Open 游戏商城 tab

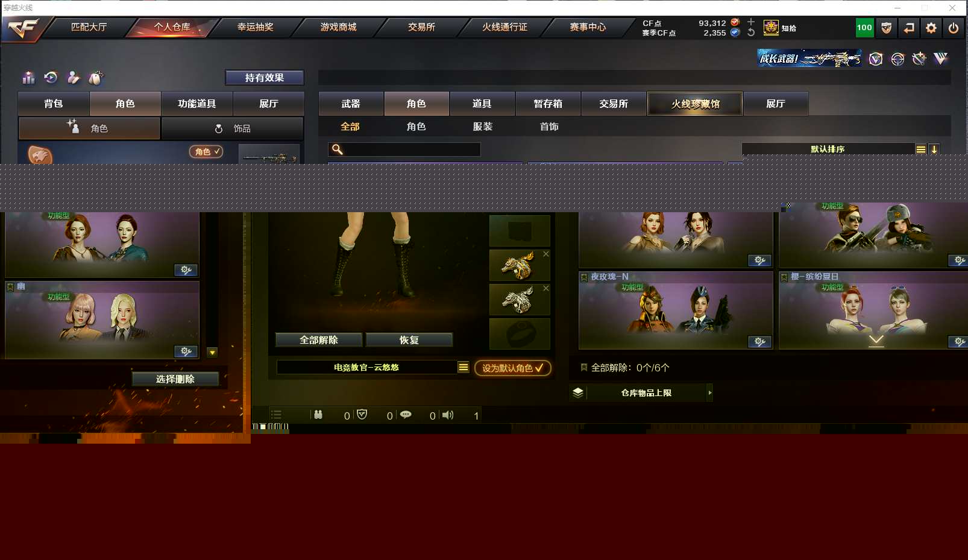point(338,27)
